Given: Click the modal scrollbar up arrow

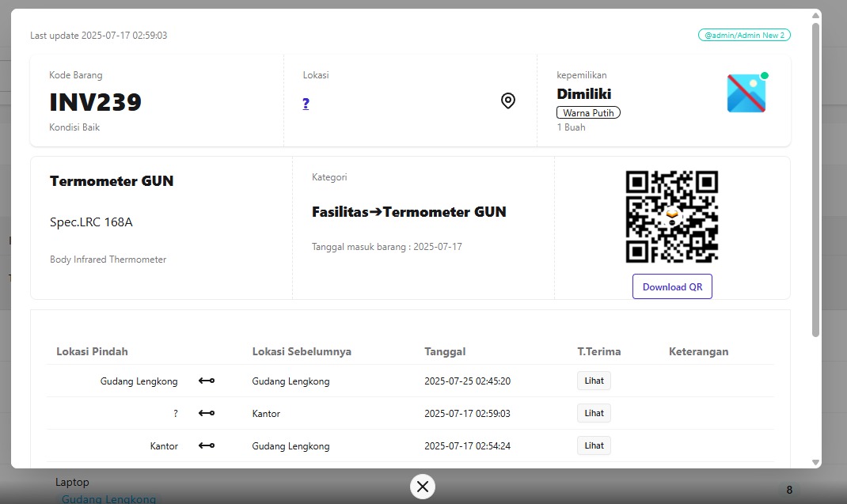Looking at the screenshot, I should (815, 15).
